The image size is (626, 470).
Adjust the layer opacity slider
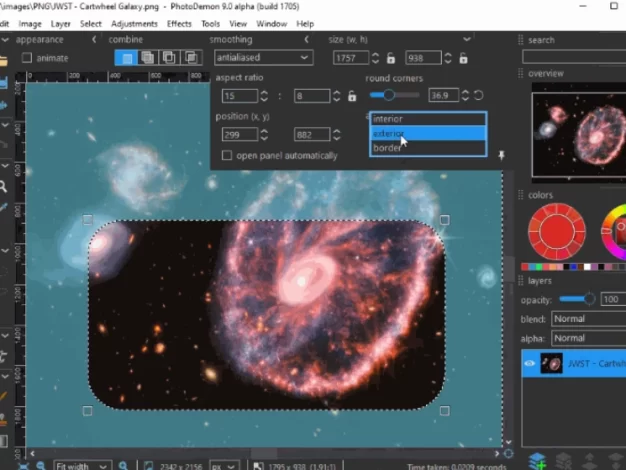(x=577, y=299)
